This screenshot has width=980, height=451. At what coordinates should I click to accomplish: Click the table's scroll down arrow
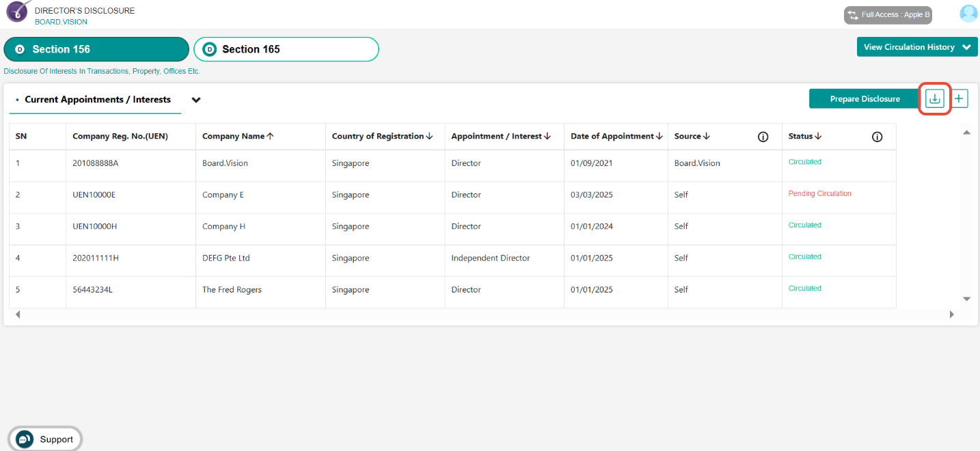[x=966, y=299]
